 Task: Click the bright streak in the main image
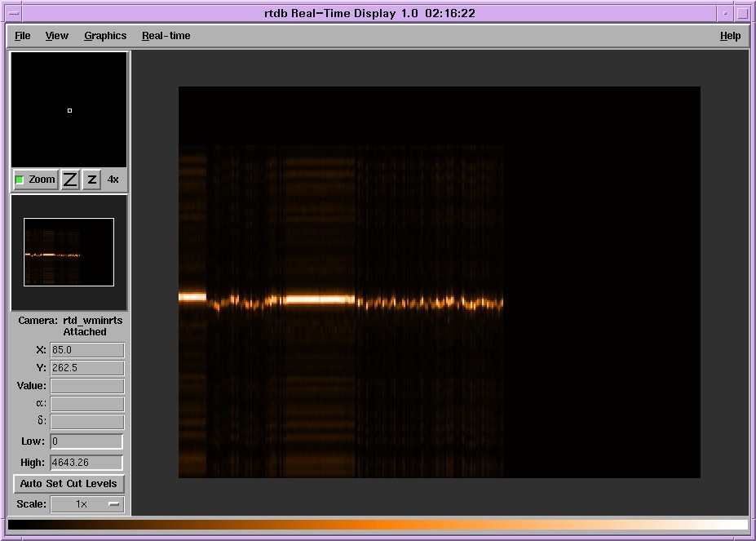318,299
